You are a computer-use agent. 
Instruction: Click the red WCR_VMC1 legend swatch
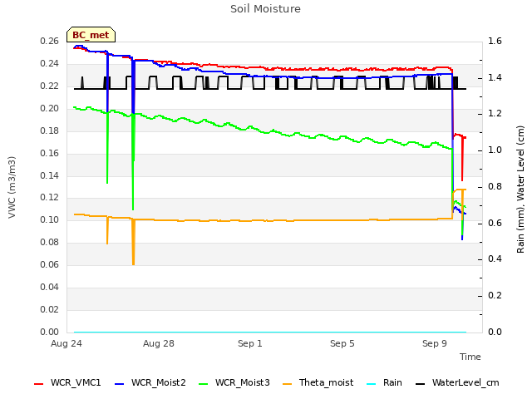[39, 384]
